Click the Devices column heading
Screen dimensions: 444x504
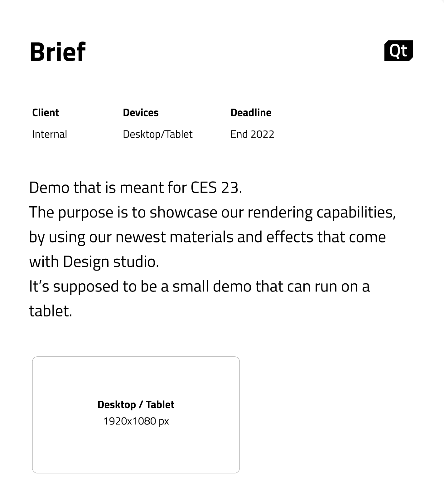coord(141,112)
